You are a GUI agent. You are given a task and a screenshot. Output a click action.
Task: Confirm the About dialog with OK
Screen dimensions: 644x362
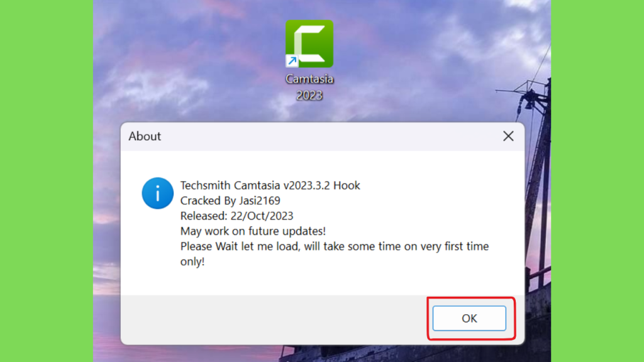coord(469,318)
